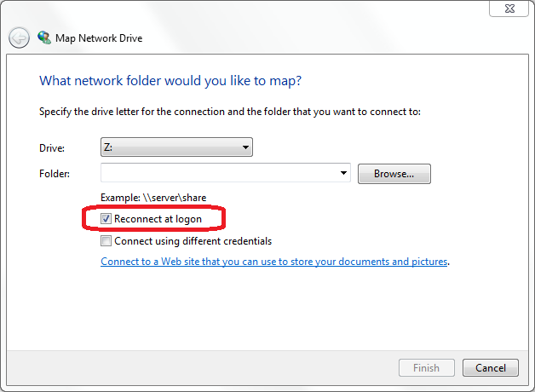Image resolution: width=535 pixels, height=392 pixels.
Task: Open the Web site storage connection link
Action: (x=274, y=262)
